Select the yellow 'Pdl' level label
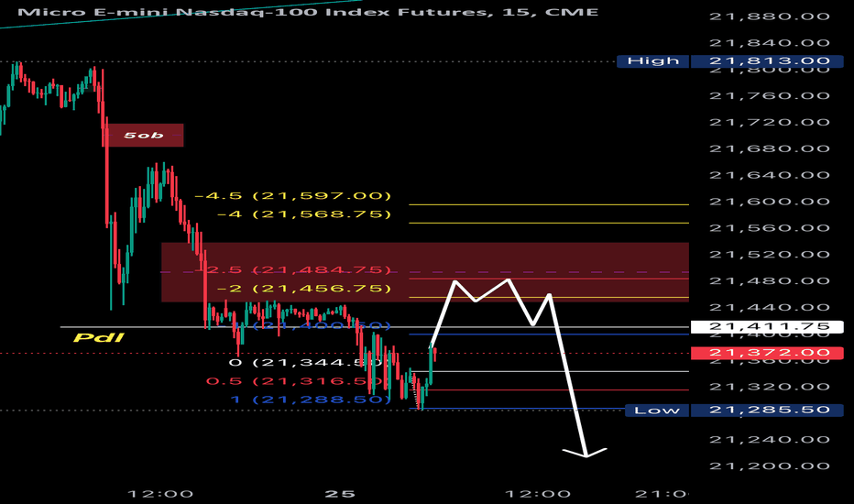854x504 pixels. 99,338
